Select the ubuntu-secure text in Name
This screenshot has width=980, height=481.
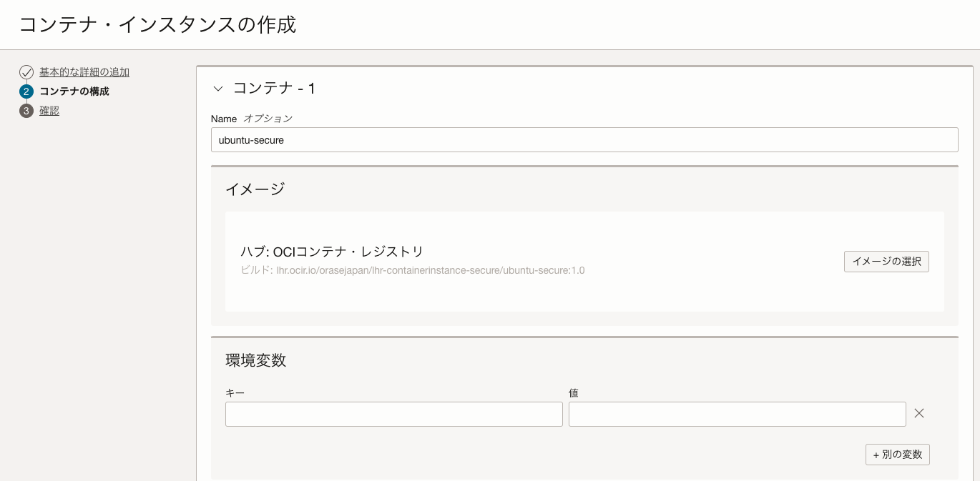tap(250, 140)
